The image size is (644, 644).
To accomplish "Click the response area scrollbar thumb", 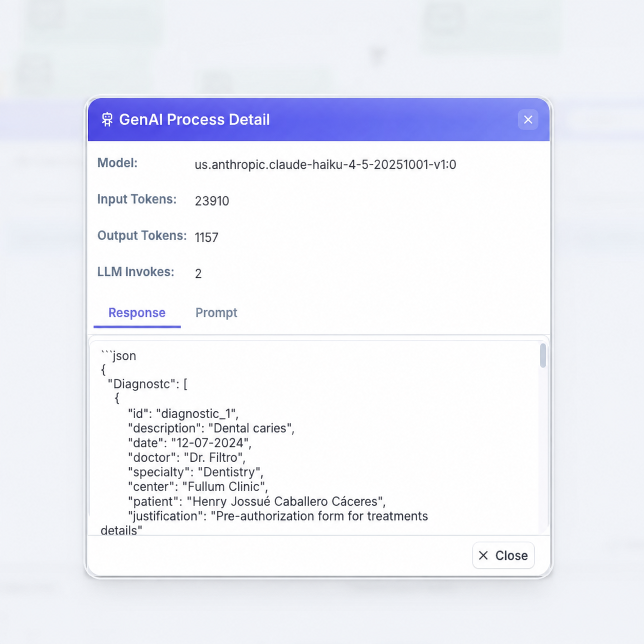I will tap(543, 355).
